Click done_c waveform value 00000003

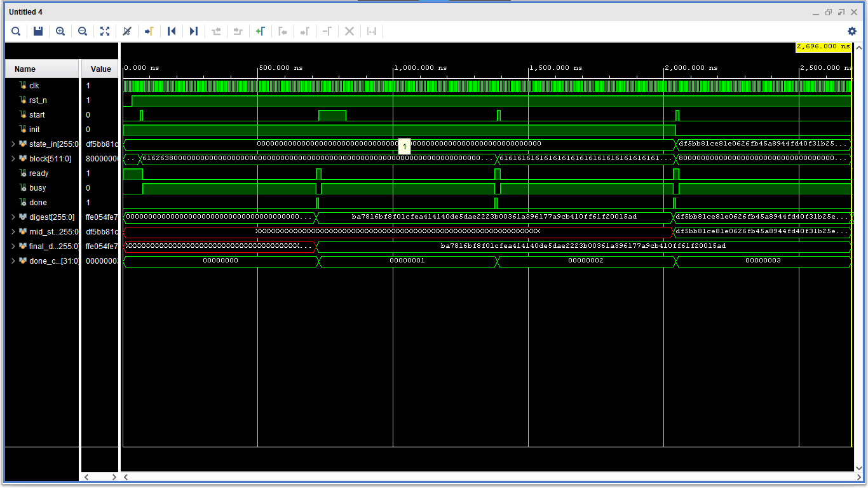pyautogui.click(x=763, y=261)
